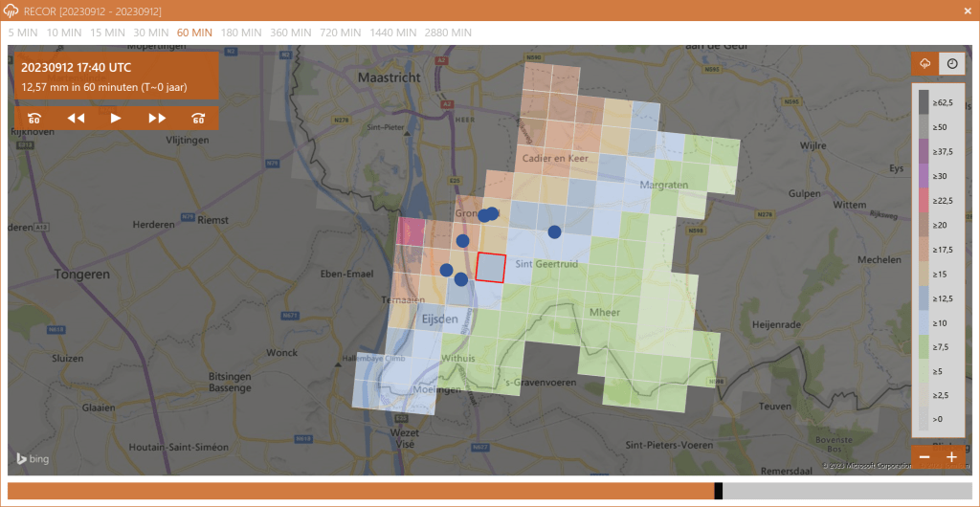Screen dimensions: 980x507
Task: Click the grey unplayed portion of timeline
Action: (x=847, y=491)
